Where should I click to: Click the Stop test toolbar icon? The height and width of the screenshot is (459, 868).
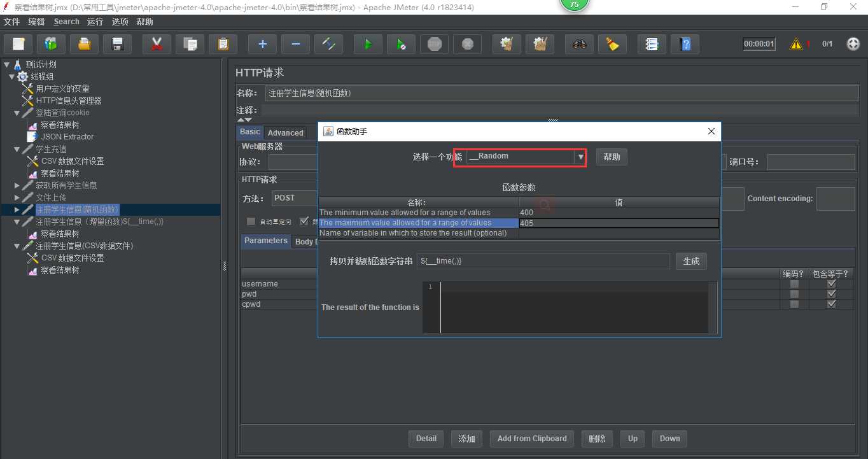click(x=434, y=44)
